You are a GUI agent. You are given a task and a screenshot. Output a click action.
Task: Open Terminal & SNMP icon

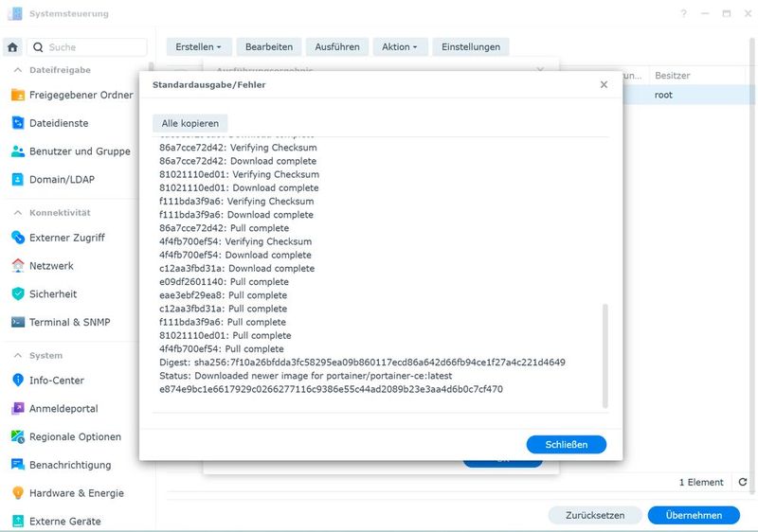click(x=18, y=322)
